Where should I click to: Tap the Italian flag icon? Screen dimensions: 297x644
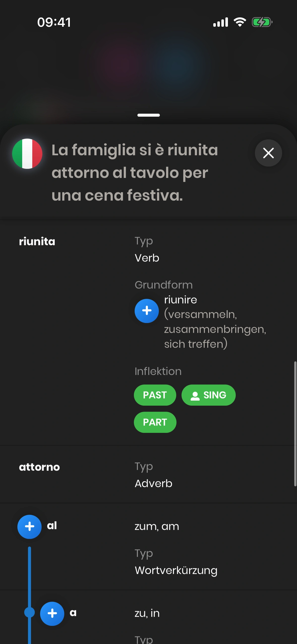pyautogui.click(x=27, y=154)
